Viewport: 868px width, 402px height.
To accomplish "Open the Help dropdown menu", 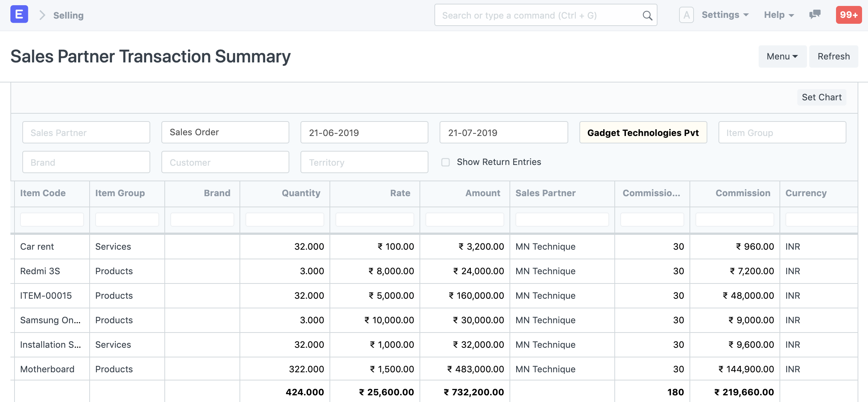I will click(x=779, y=15).
